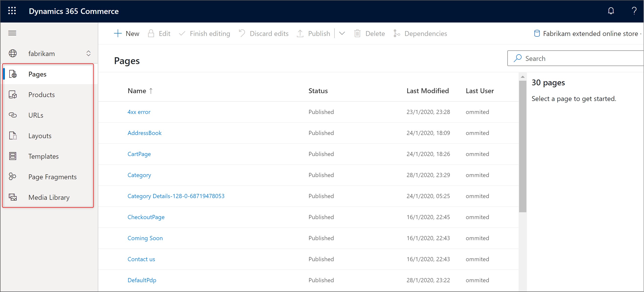The image size is (644, 292).
Task: Click the 30 pages count text
Action: [x=548, y=82]
